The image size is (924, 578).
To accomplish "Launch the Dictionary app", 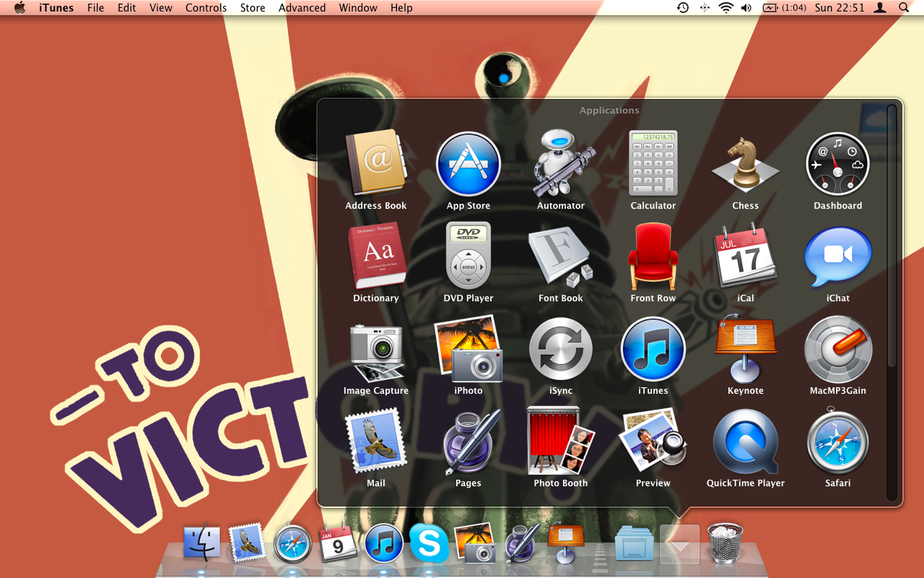I will click(x=376, y=256).
